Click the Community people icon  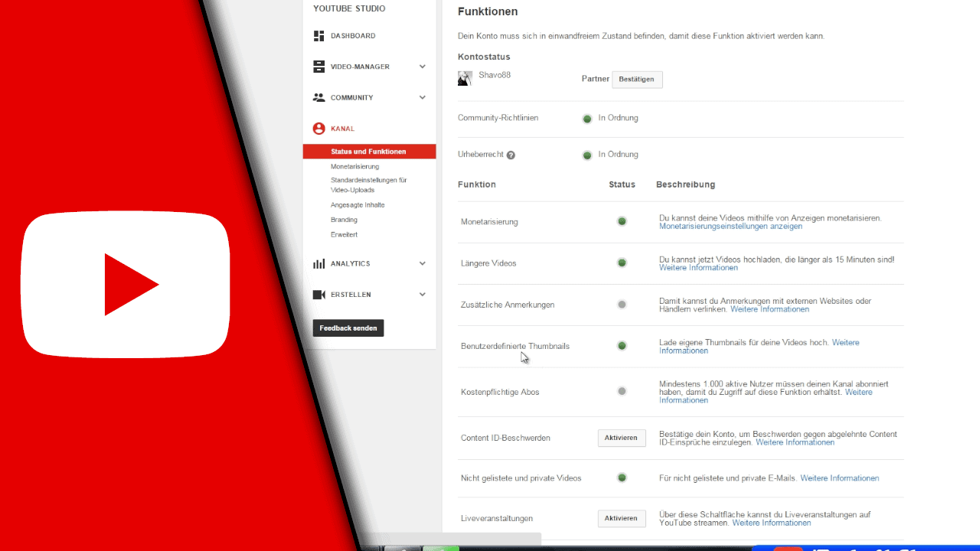[x=318, y=98]
